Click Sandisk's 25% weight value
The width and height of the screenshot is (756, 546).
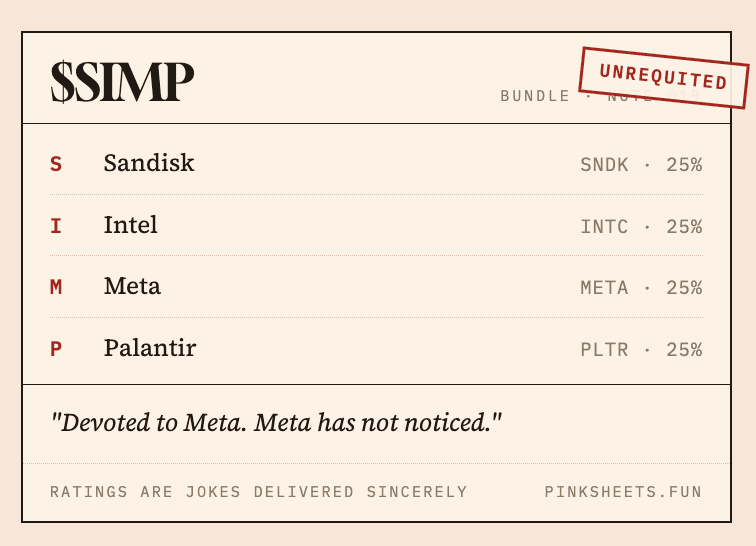(x=684, y=165)
